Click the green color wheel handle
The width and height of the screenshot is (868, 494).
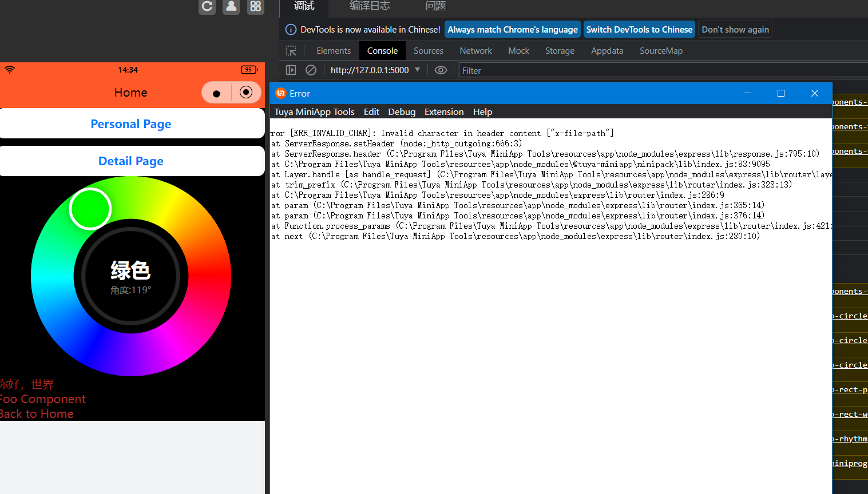click(x=90, y=209)
